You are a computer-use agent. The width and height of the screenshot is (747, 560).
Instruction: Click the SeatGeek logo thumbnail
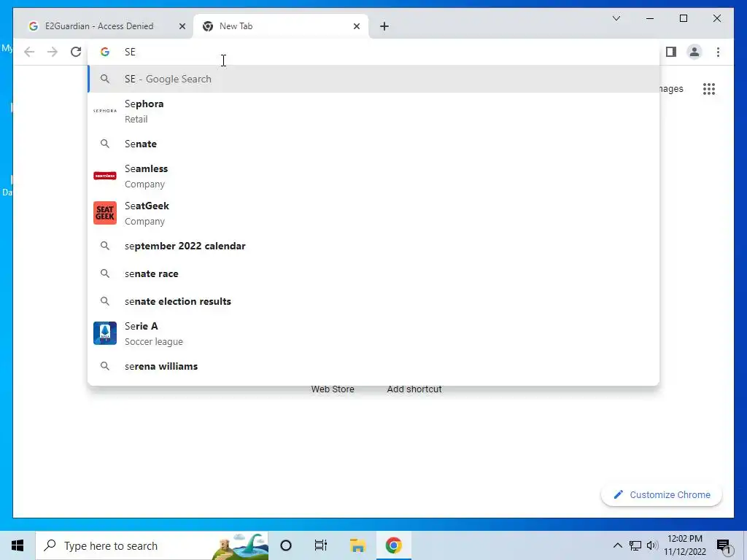[105, 213]
